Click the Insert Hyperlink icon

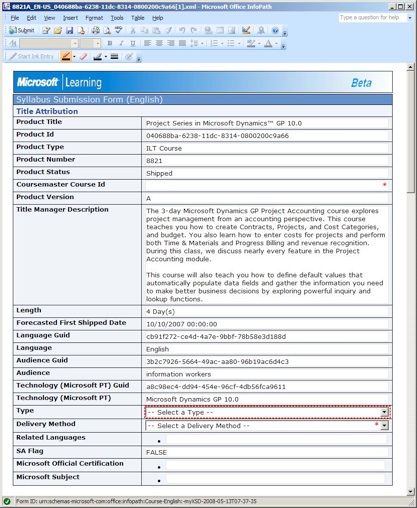click(x=208, y=31)
